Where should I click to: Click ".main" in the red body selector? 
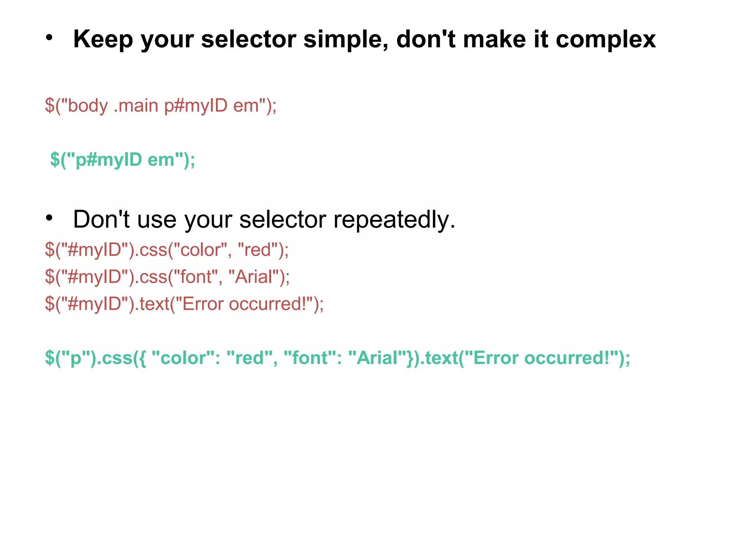(x=136, y=106)
